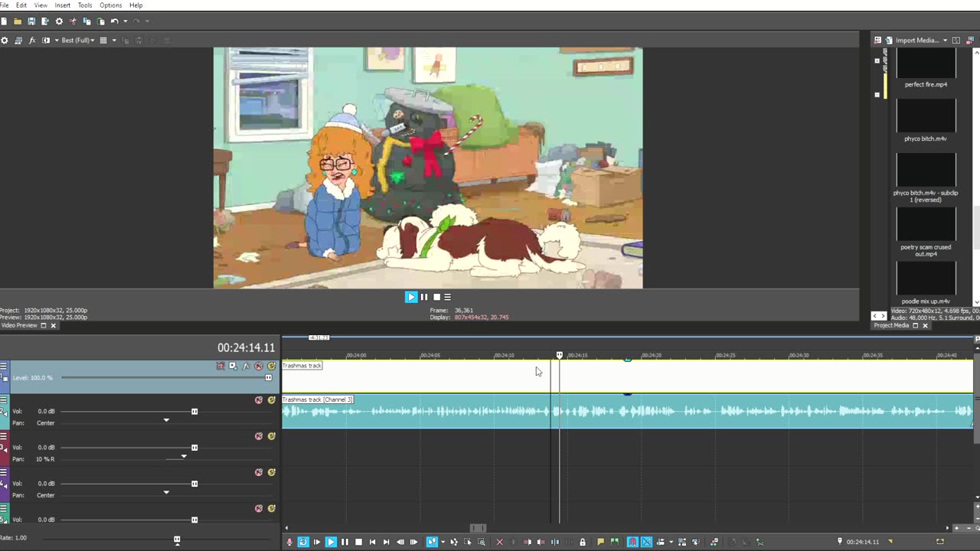Mute audio track 3
The height and width of the screenshot is (551, 980).
259,436
